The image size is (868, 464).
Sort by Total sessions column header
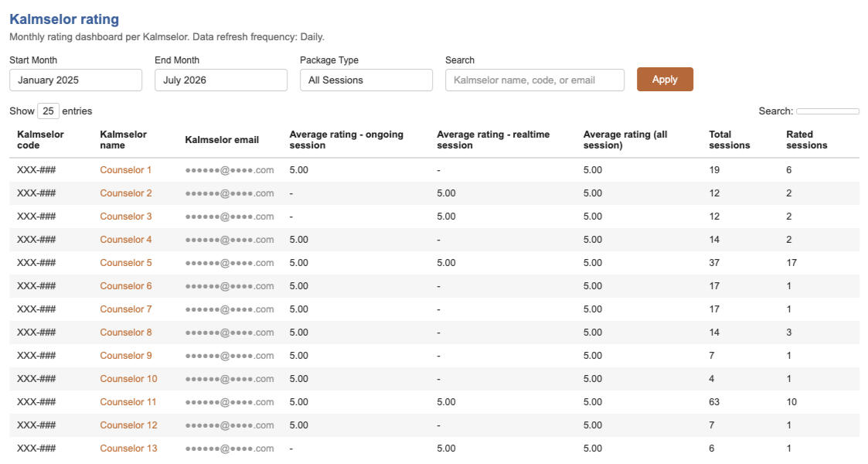point(729,139)
